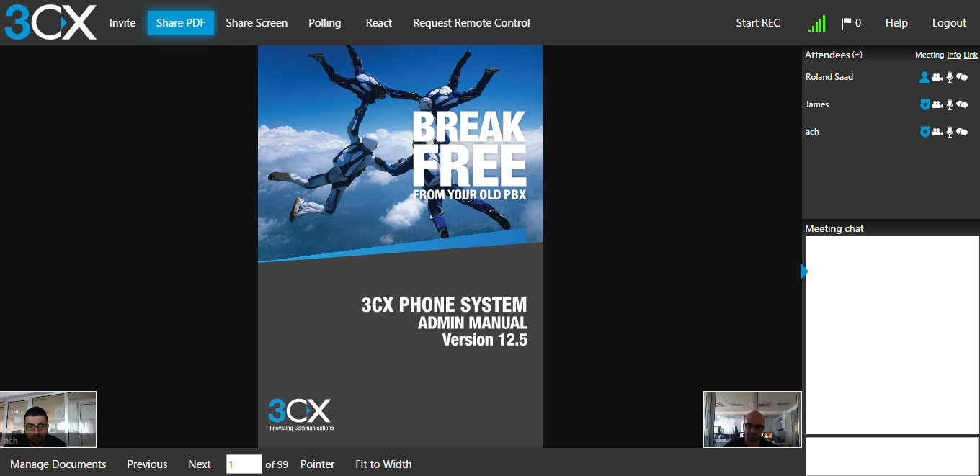
Task: Click the ach webcam thumbnail
Action: (x=48, y=419)
